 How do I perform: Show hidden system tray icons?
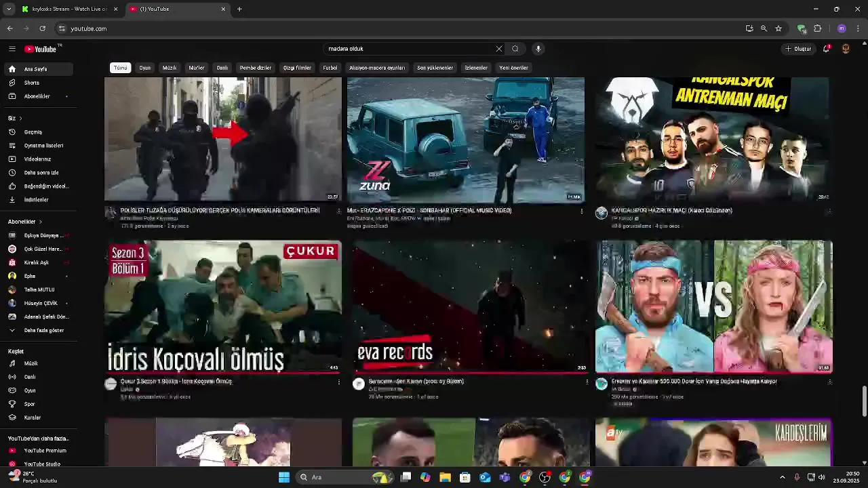(782, 477)
